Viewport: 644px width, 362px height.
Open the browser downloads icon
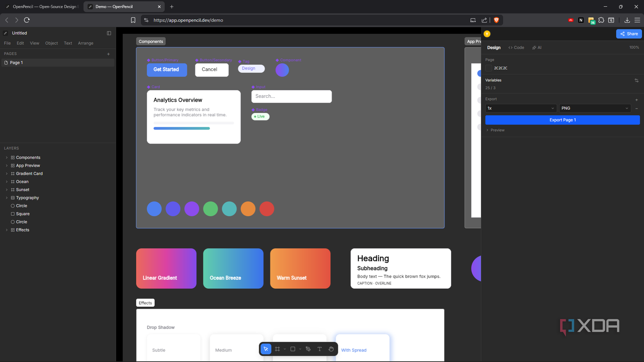(x=627, y=20)
